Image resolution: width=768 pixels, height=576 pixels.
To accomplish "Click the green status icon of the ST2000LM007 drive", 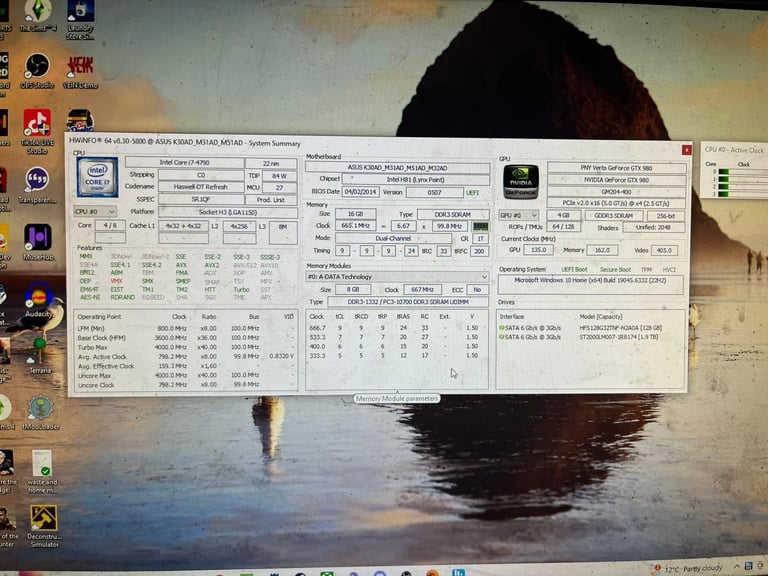I will pos(502,337).
